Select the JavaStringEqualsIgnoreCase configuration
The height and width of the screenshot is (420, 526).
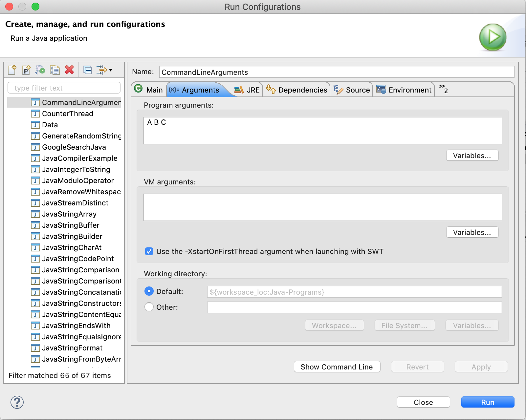(x=76, y=337)
